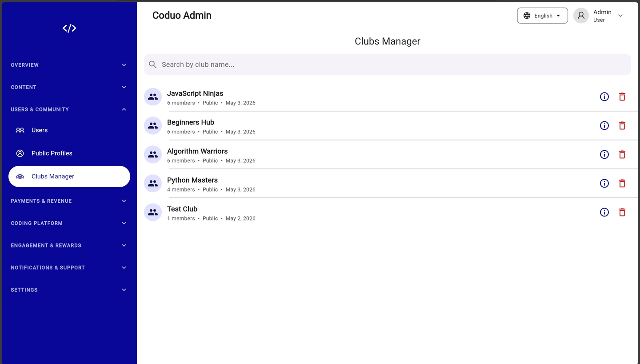Open info for Algorithm Warriors club
Viewport: 640px width, 364px height.
click(x=604, y=154)
